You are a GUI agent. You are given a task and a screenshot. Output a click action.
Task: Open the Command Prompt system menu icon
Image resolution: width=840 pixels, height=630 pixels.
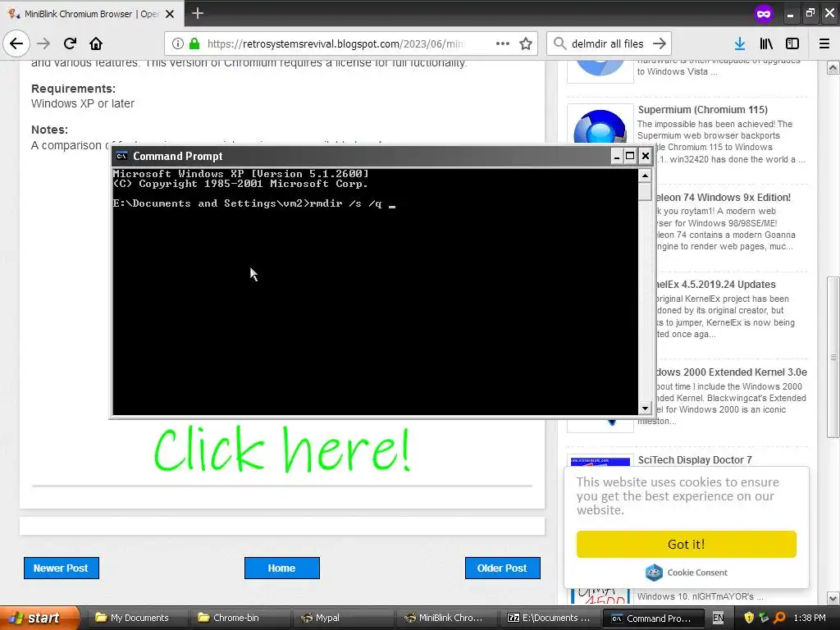[122, 156]
